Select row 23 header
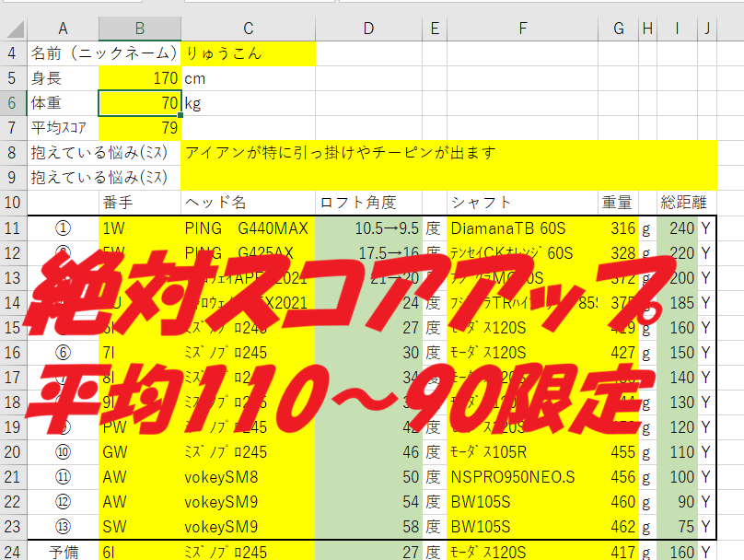Image resolution: width=744 pixels, height=560 pixels. tap(13, 526)
